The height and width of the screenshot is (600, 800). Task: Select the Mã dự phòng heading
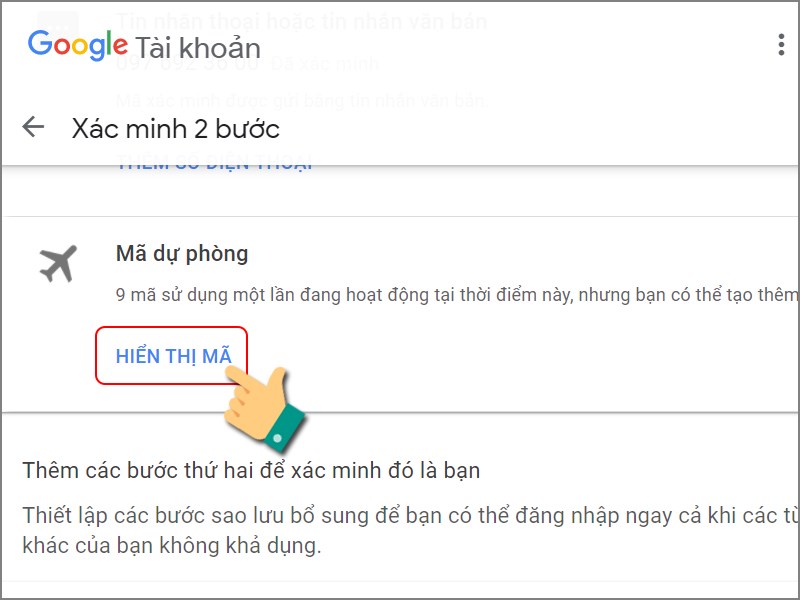182,254
